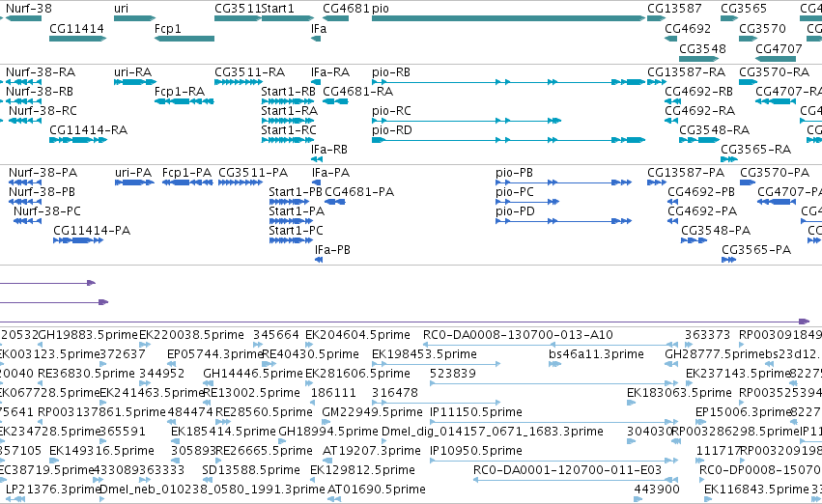Open the CG4681 gene label
The height and width of the screenshot is (504, 822).
pyautogui.click(x=346, y=9)
